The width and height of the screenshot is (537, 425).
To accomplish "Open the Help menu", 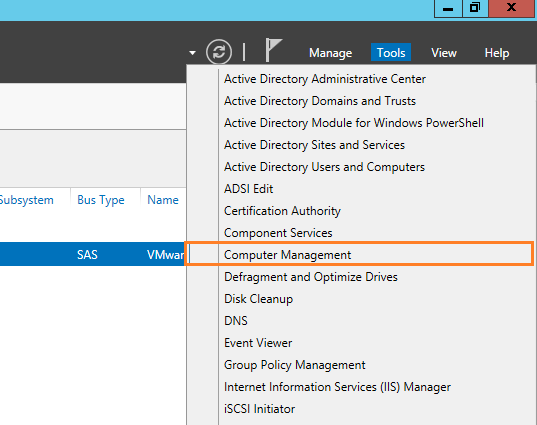I will point(497,53).
